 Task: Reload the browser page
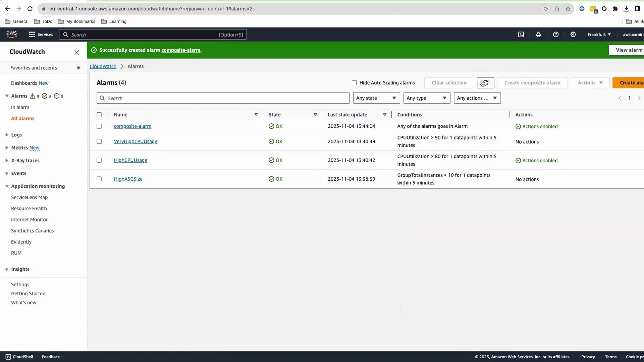pos(30,9)
